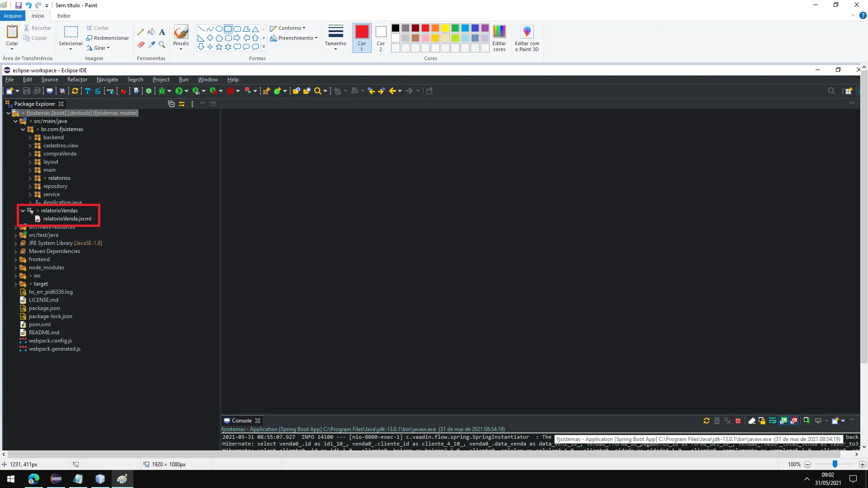The height and width of the screenshot is (488, 868).
Task: Activate Cor 2 background color
Action: pos(381,38)
